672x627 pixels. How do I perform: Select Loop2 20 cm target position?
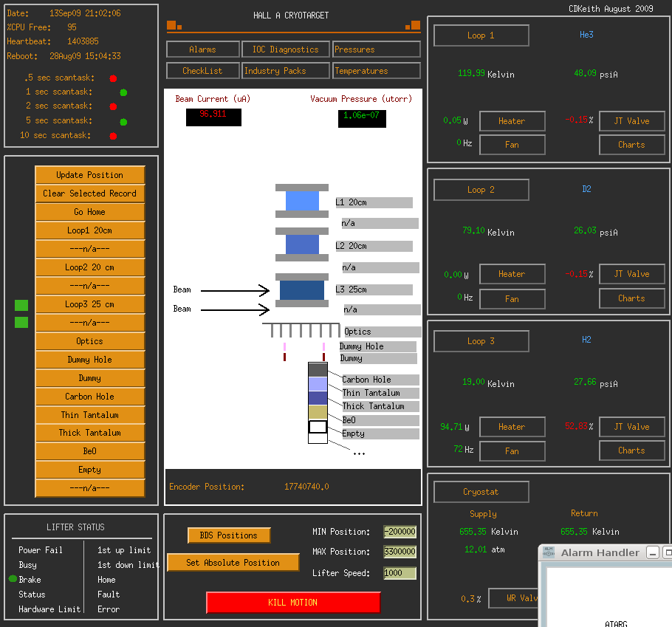coord(90,267)
